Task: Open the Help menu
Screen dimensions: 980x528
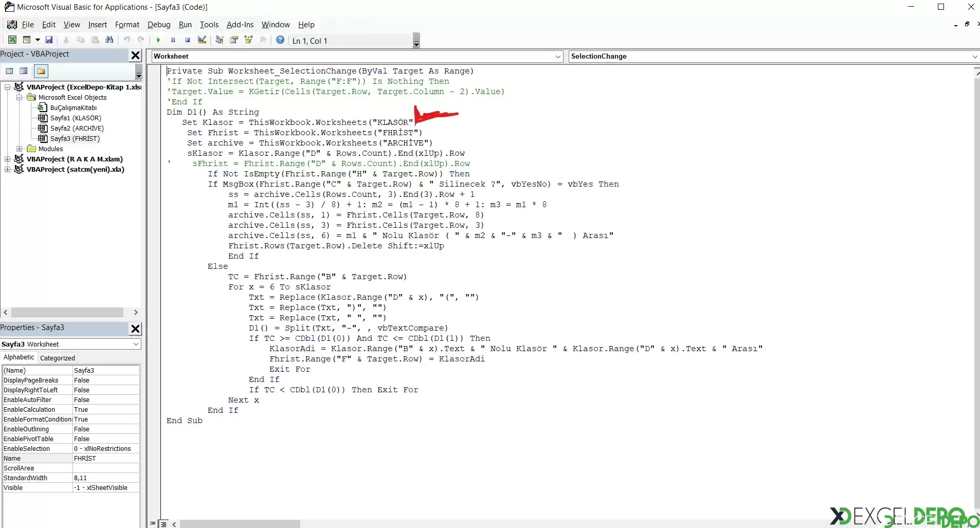Action: (x=306, y=25)
